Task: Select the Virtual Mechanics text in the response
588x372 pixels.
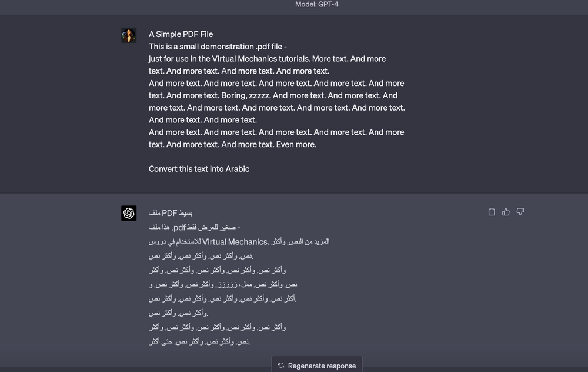Action: pyautogui.click(x=233, y=241)
